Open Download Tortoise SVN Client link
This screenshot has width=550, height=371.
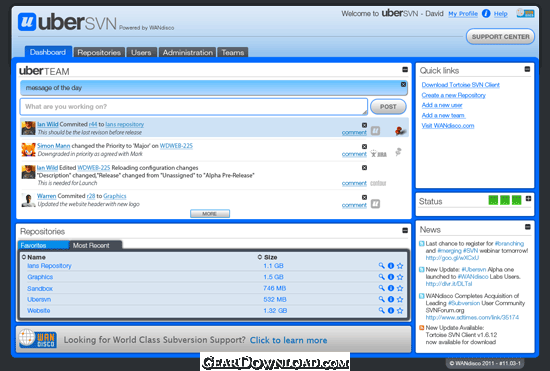point(461,85)
